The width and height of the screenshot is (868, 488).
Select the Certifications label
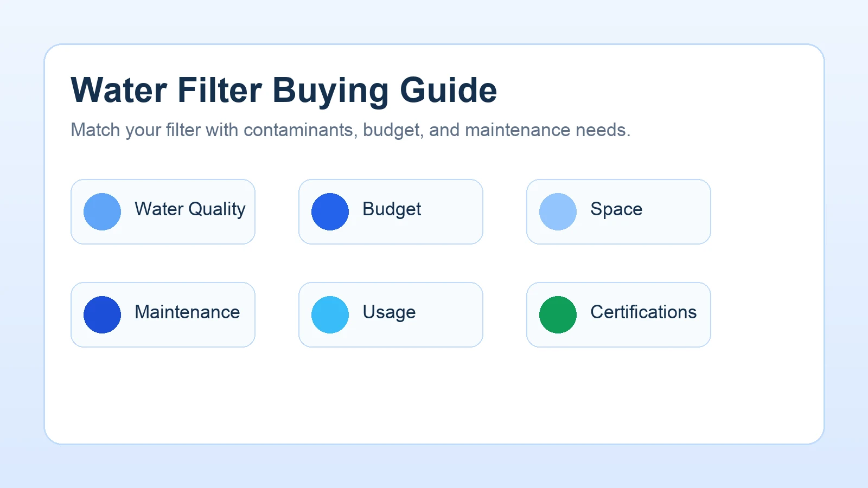click(x=643, y=312)
